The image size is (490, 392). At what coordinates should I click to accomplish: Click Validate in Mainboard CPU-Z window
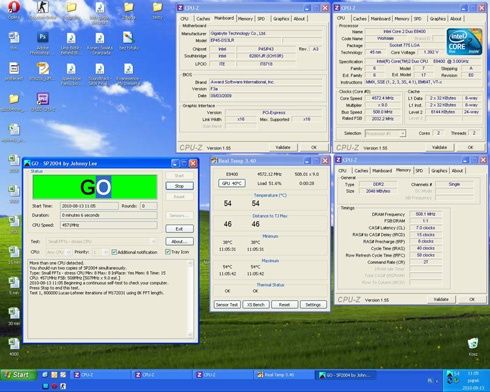[x=283, y=147]
